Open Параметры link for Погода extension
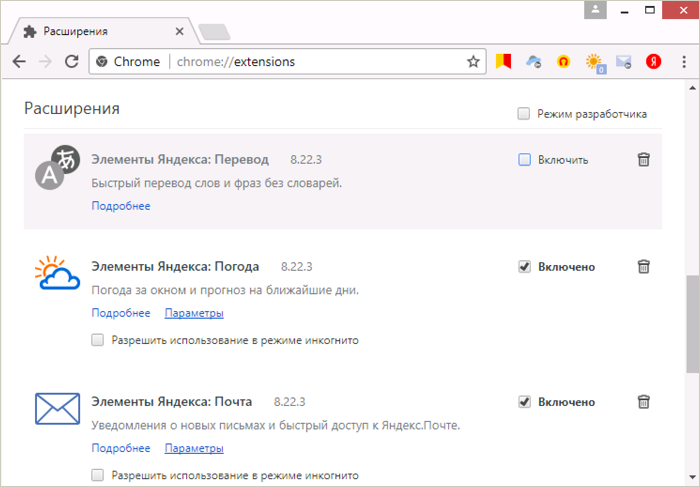Image resolution: width=700 pixels, height=487 pixels. point(194,313)
